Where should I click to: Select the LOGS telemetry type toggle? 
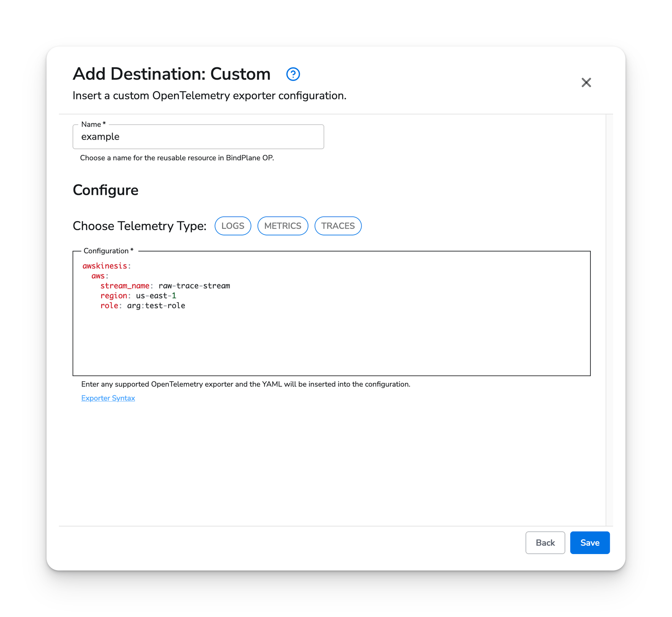click(x=232, y=226)
